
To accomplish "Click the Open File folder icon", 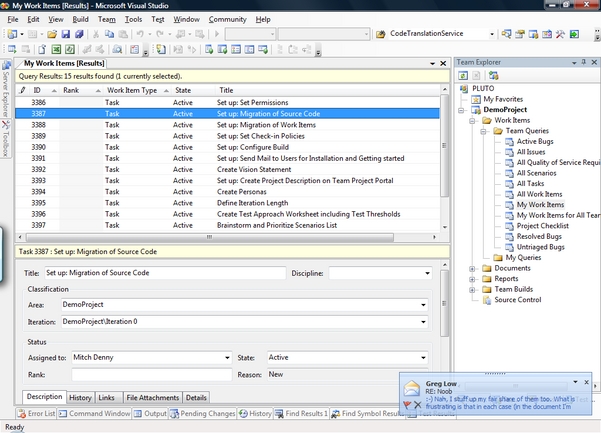I will coord(52,34).
